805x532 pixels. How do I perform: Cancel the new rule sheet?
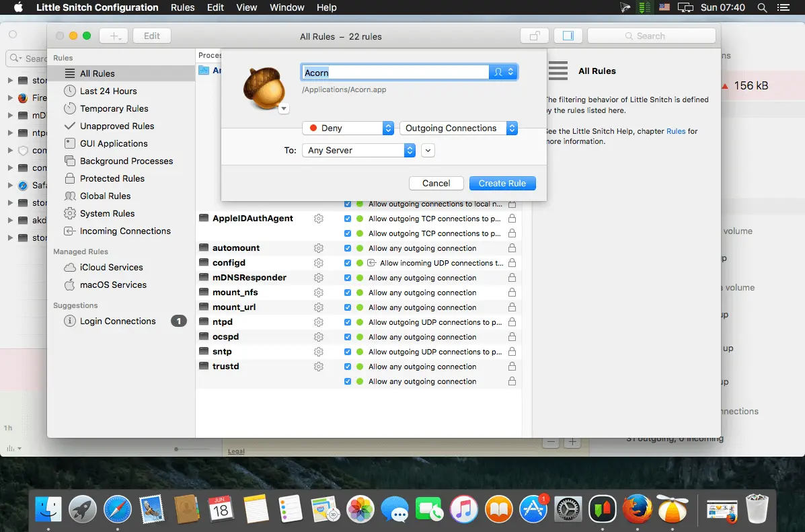click(436, 183)
